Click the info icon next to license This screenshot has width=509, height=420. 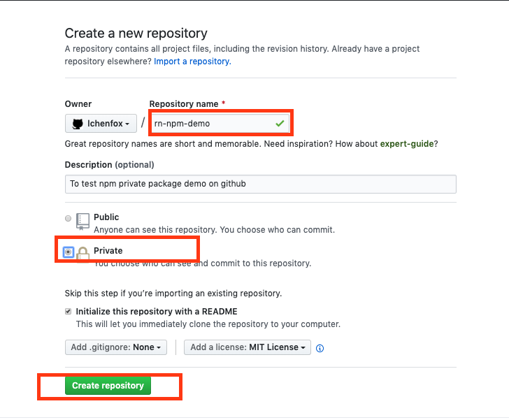tap(320, 348)
